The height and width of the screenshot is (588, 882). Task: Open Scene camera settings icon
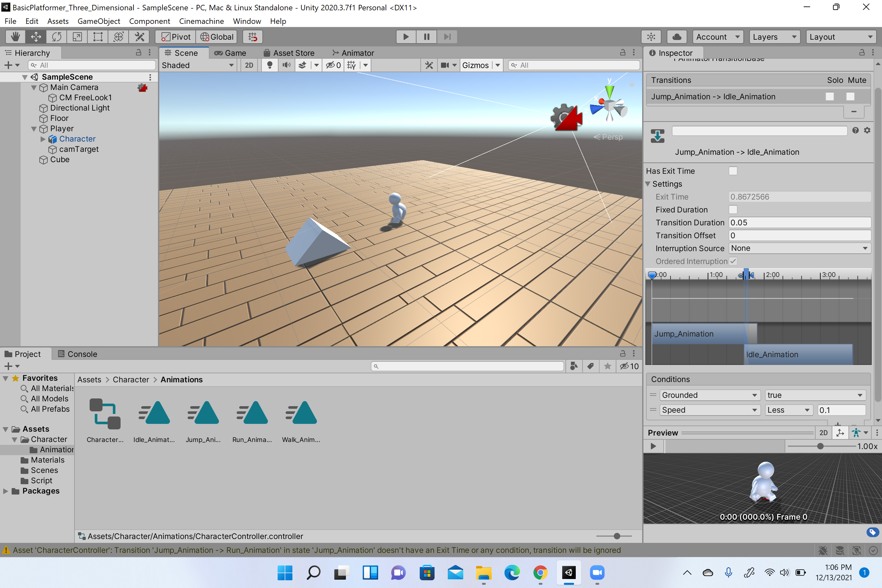coord(445,65)
